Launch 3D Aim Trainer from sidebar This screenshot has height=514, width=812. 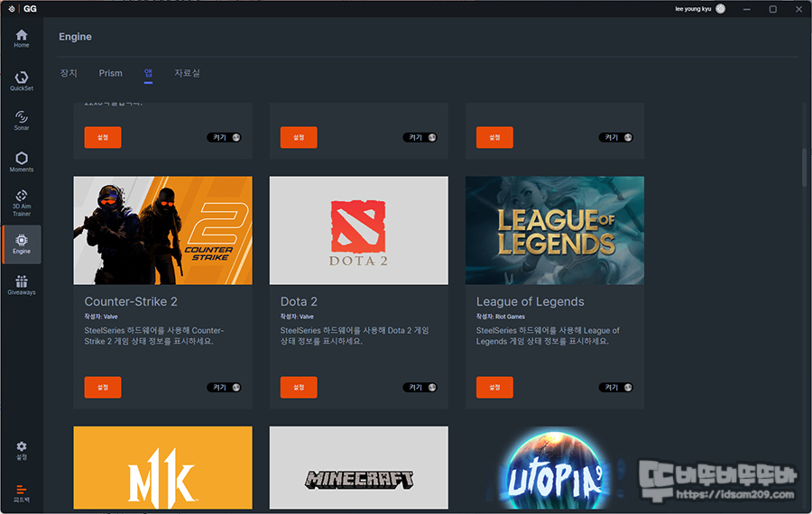tap(22, 203)
